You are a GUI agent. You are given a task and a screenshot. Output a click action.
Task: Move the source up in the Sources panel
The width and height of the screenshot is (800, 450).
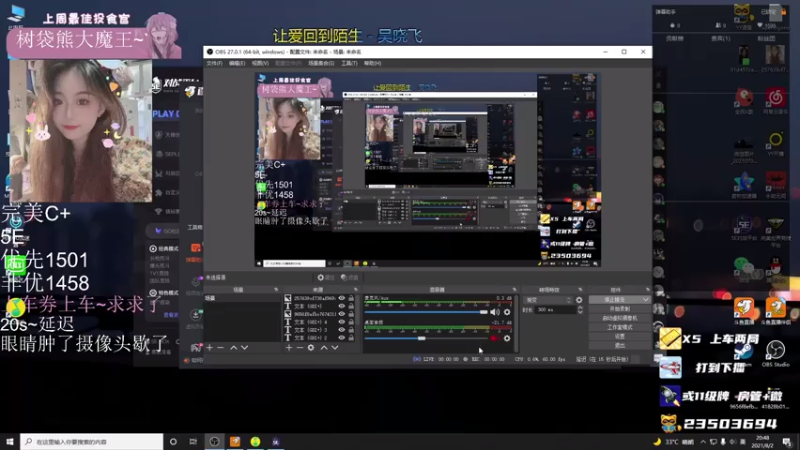[323, 347]
